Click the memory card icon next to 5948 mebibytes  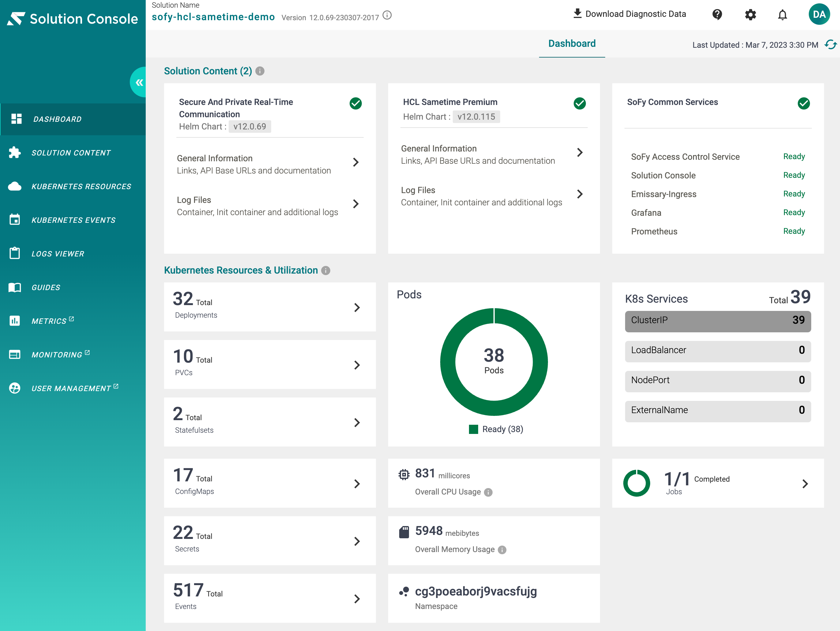(x=404, y=532)
